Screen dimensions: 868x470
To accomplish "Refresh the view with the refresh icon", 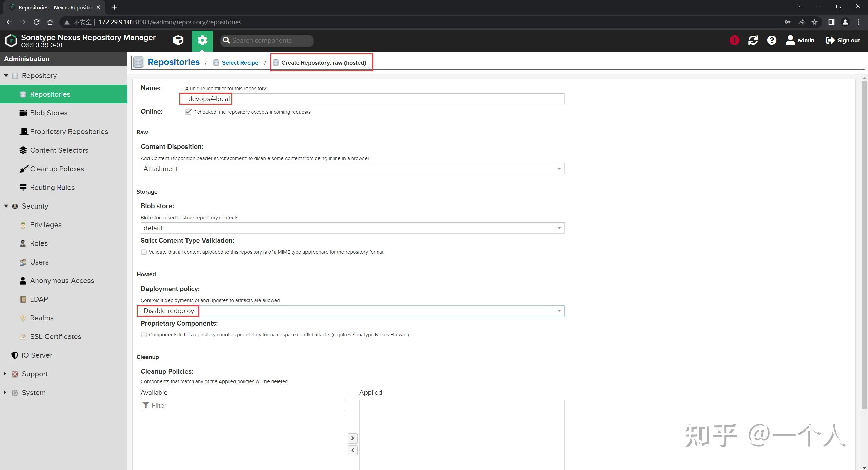I will (753, 40).
